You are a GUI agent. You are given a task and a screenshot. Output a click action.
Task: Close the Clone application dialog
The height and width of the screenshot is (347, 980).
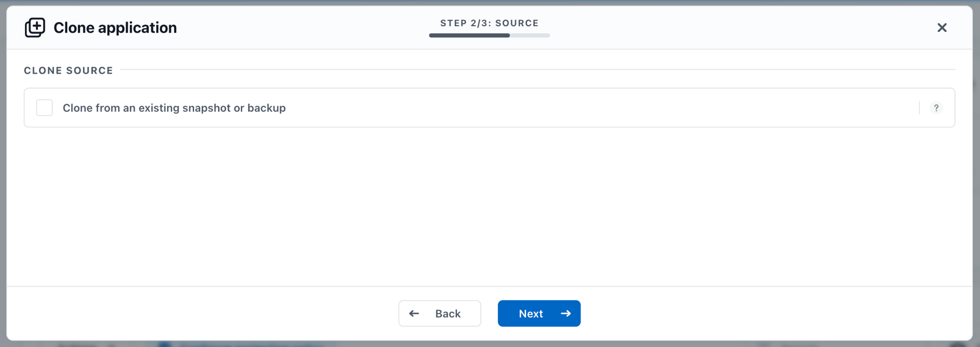pyautogui.click(x=941, y=27)
